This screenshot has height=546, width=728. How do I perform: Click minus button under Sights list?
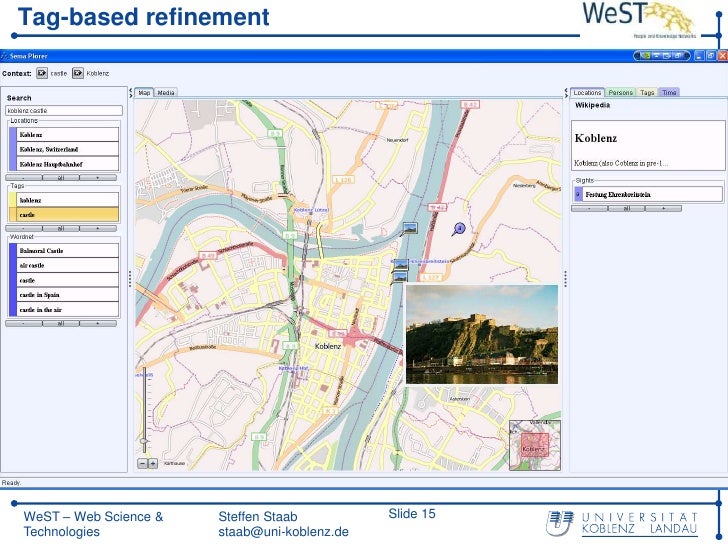coord(589,208)
